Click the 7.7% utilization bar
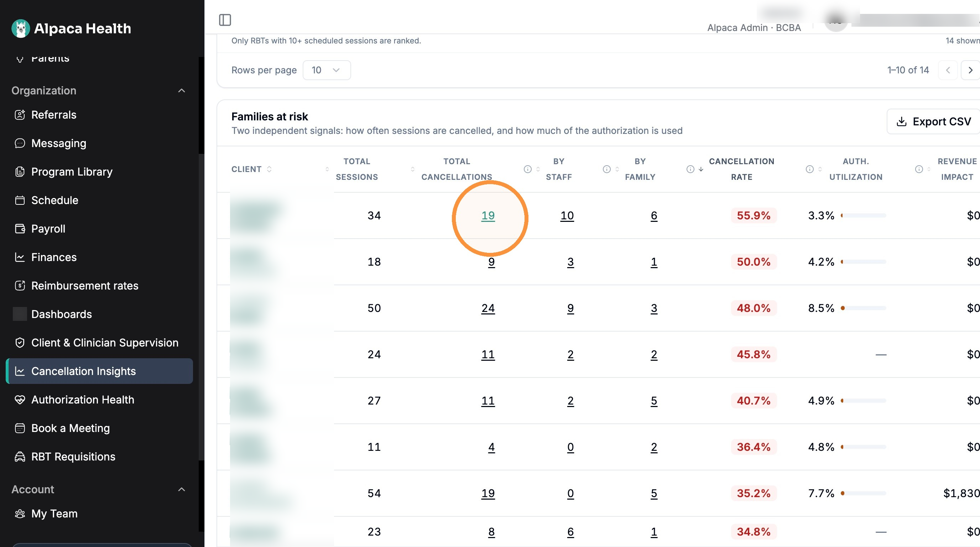This screenshot has width=980, height=547. pyautogui.click(x=863, y=493)
